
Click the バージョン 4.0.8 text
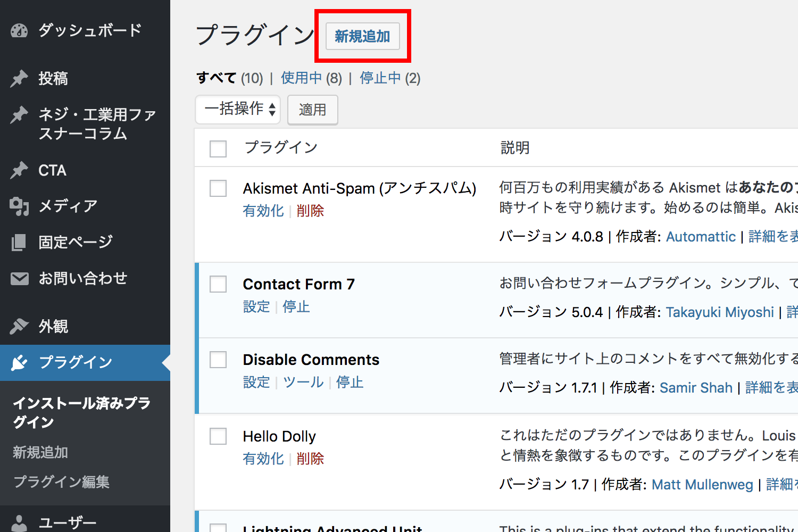coord(551,237)
